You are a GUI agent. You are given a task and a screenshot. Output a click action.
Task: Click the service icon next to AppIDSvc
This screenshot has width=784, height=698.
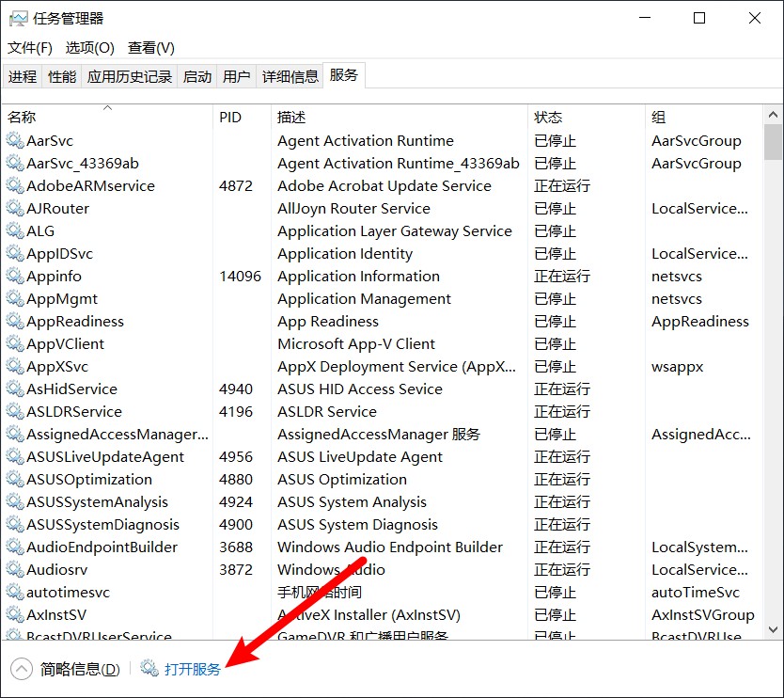tap(16, 253)
